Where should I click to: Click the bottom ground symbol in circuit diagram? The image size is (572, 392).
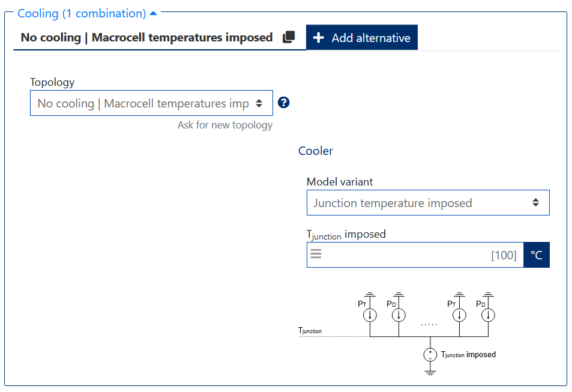point(430,372)
